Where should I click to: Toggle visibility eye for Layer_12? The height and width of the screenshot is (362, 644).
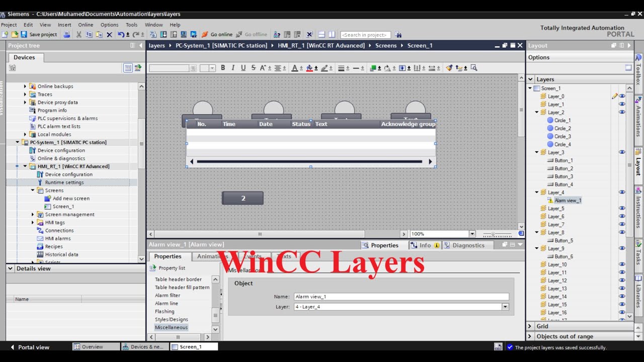pos(622,280)
